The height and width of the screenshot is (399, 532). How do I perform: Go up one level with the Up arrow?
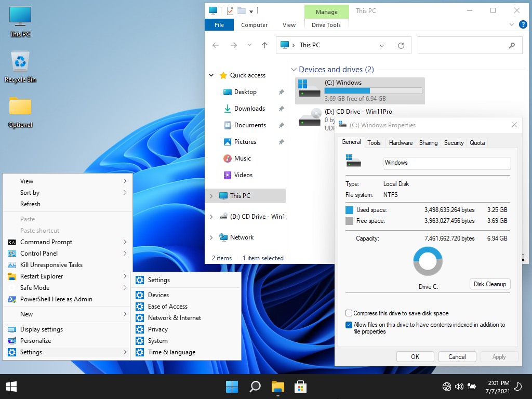click(x=264, y=45)
